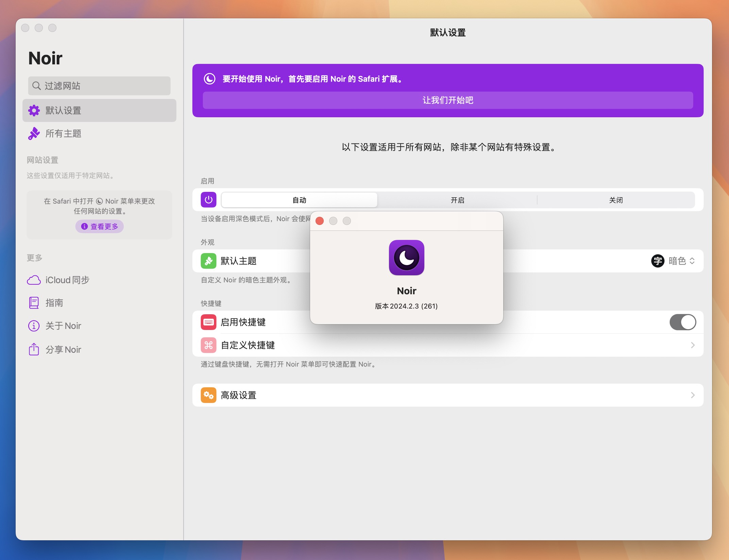Click the pink command icon of 自定义快捷键
This screenshot has width=729, height=560.
[208, 345]
